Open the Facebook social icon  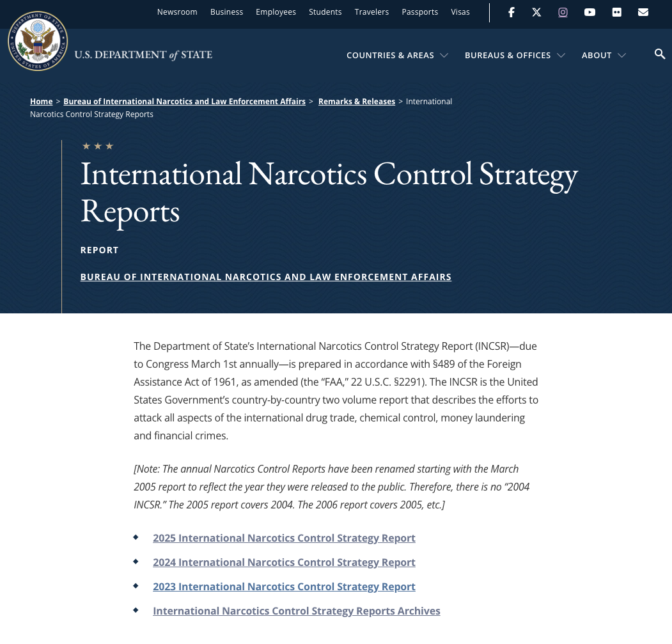pyautogui.click(x=511, y=12)
